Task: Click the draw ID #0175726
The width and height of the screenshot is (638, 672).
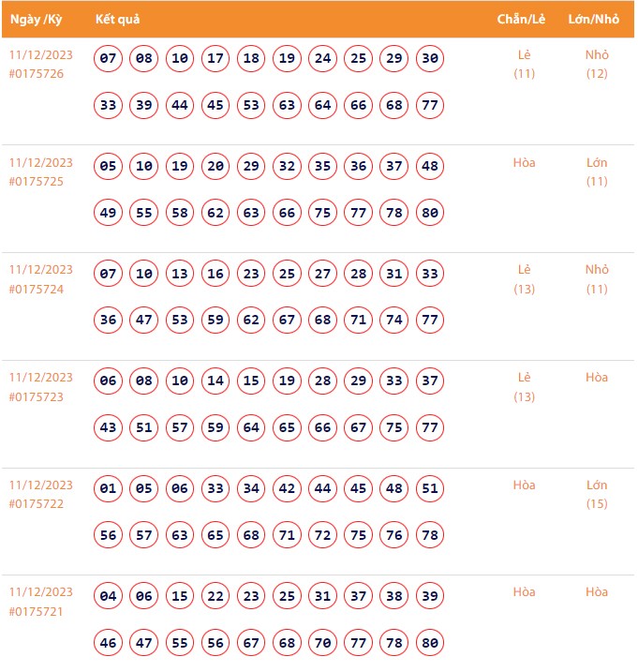Action: (37, 74)
